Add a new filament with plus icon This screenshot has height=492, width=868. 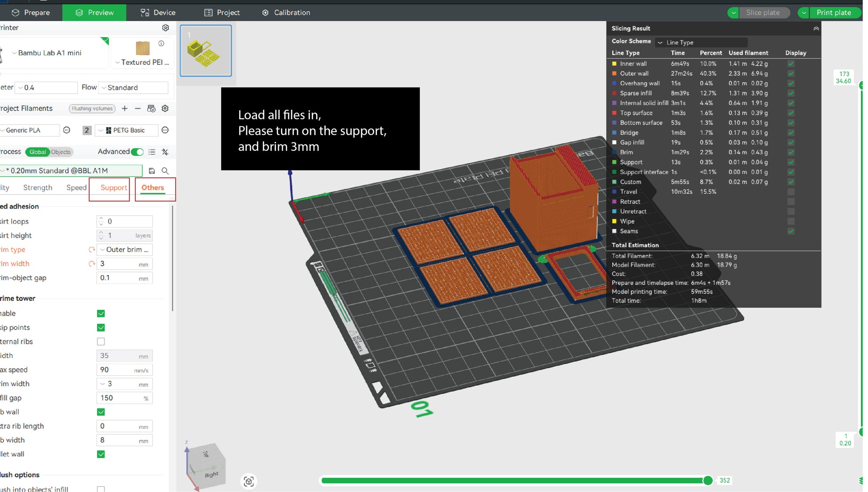pos(124,108)
